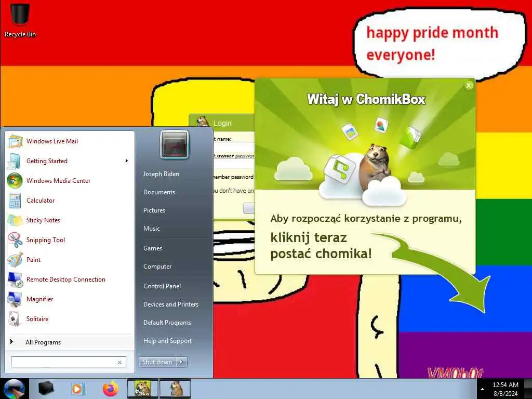The width and height of the screenshot is (532, 399).
Task: Click the user account picture in Start menu
Action: (175, 144)
